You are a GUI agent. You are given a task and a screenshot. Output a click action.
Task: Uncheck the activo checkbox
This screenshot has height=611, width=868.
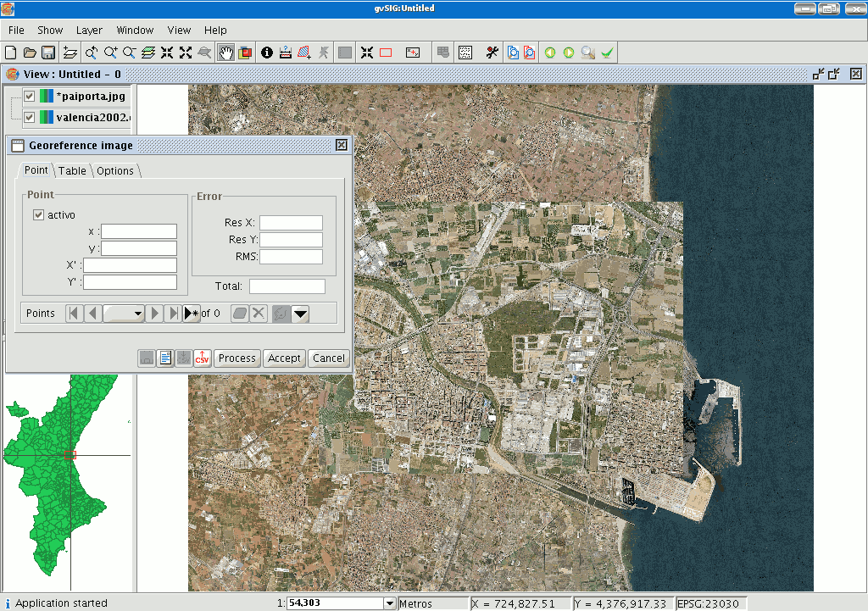[x=38, y=215]
